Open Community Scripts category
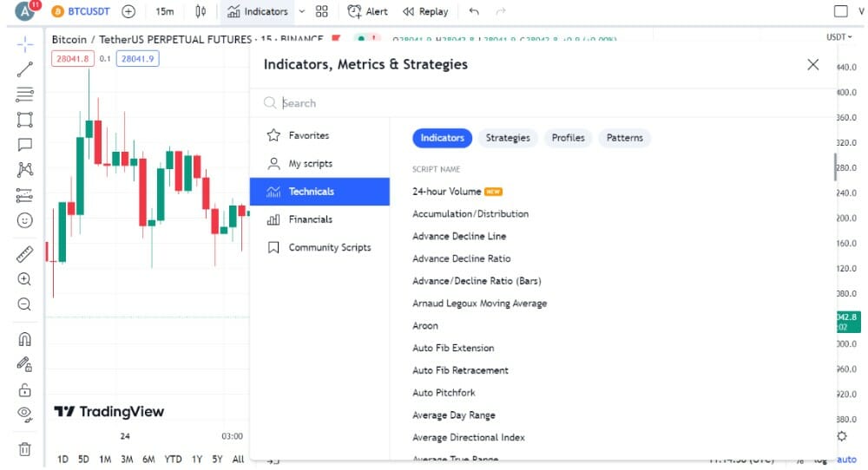 (x=329, y=247)
